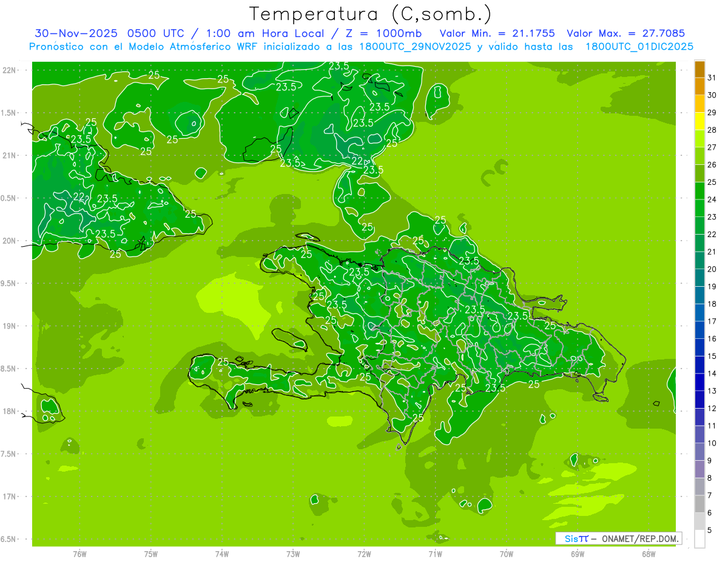
Task: Click the '18N' latitude axis label
Action: click(x=10, y=412)
